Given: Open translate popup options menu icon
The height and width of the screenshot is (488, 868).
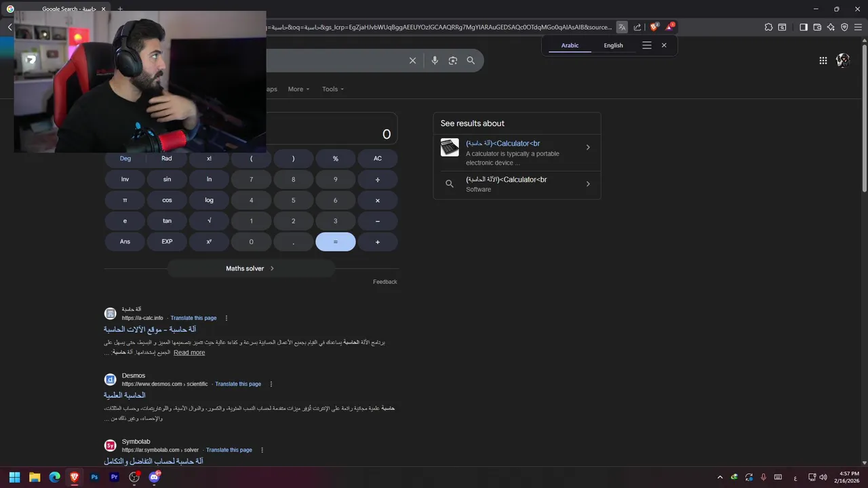Looking at the screenshot, I should click(647, 45).
